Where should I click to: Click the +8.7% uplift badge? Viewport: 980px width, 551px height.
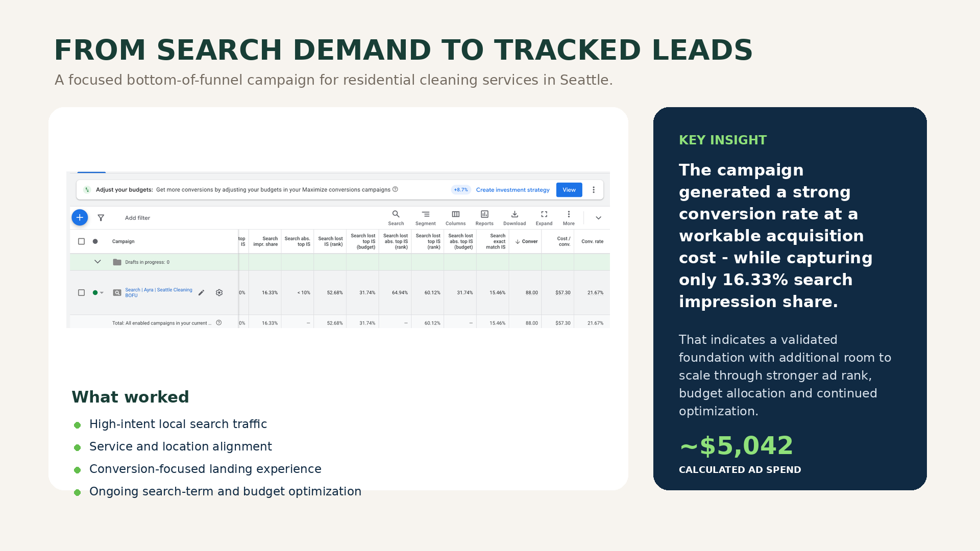[461, 190]
